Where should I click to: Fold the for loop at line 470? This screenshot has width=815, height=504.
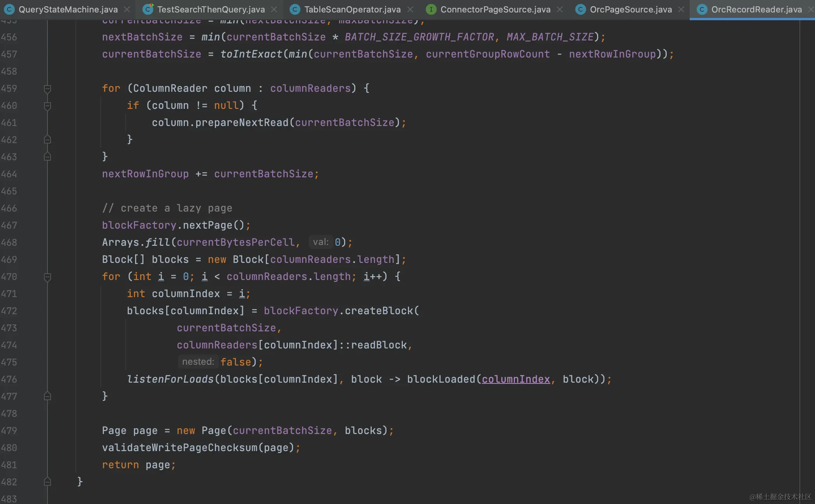point(47,277)
